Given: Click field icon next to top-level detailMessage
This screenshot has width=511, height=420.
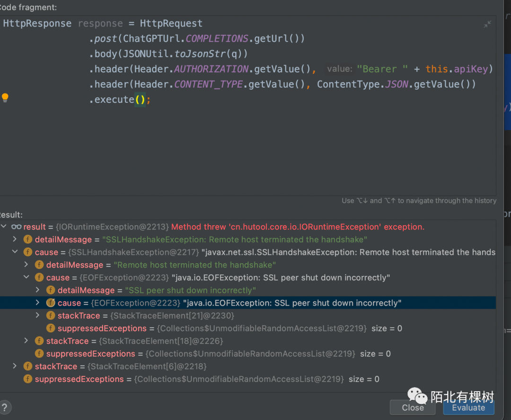Looking at the screenshot, I should [x=28, y=240].
